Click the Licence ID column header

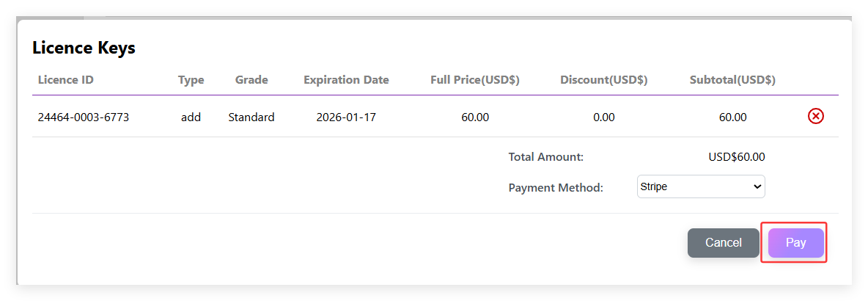[66, 80]
